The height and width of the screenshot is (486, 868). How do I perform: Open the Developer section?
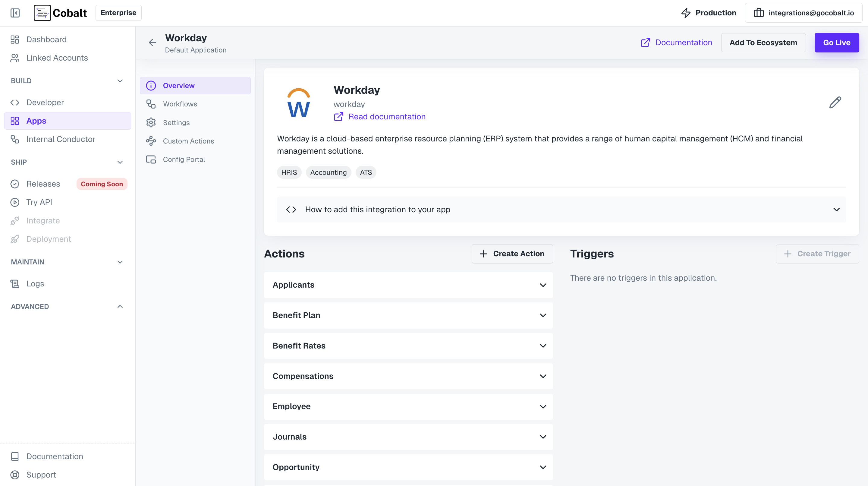pyautogui.click(x=45, y=102)
